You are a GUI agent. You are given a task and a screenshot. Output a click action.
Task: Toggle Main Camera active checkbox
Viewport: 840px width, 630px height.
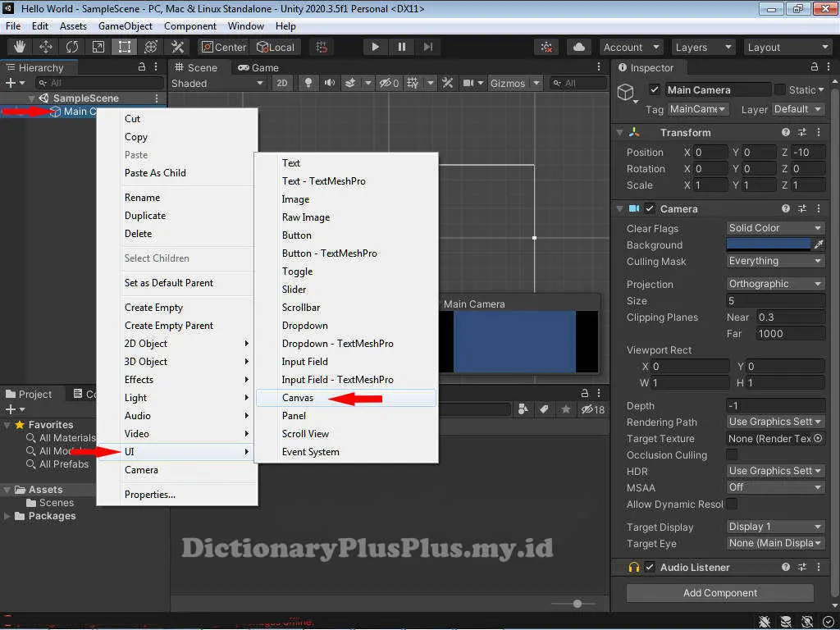point(654,89)
